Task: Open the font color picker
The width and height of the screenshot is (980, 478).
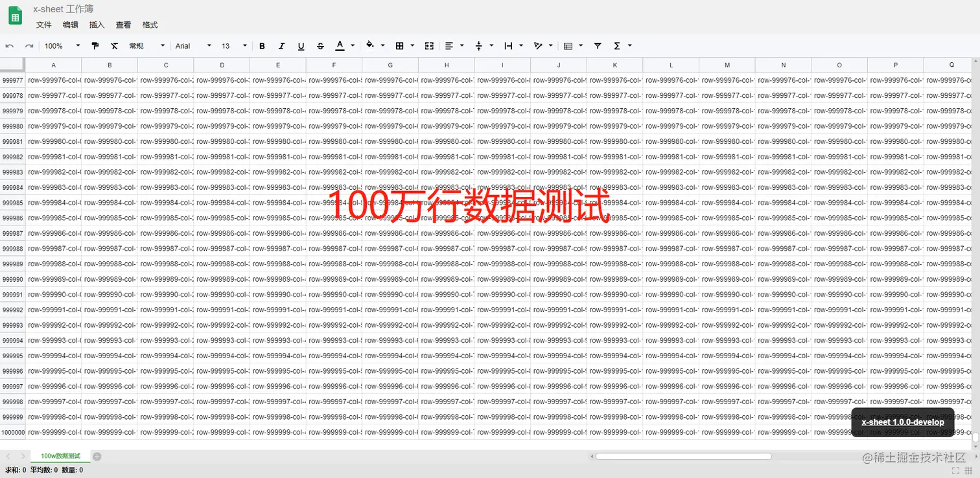Action: pyautogui.click(x=340, y=45)
